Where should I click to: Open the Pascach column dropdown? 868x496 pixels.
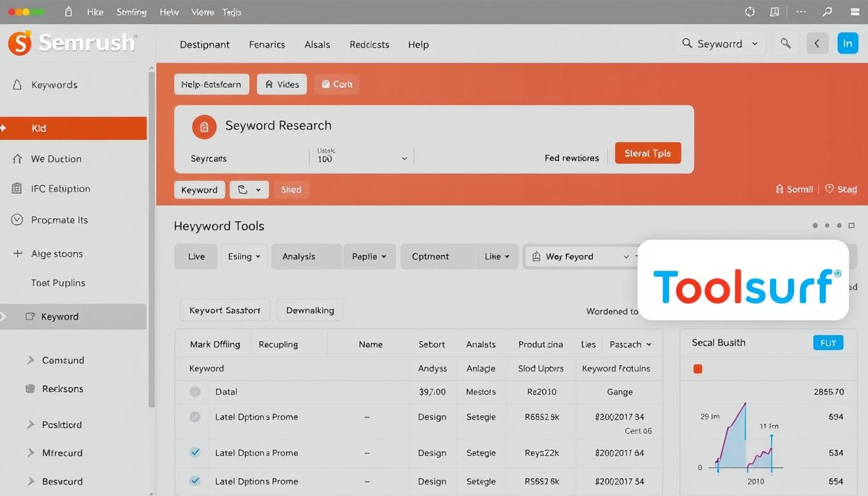[x=631, y=344]
